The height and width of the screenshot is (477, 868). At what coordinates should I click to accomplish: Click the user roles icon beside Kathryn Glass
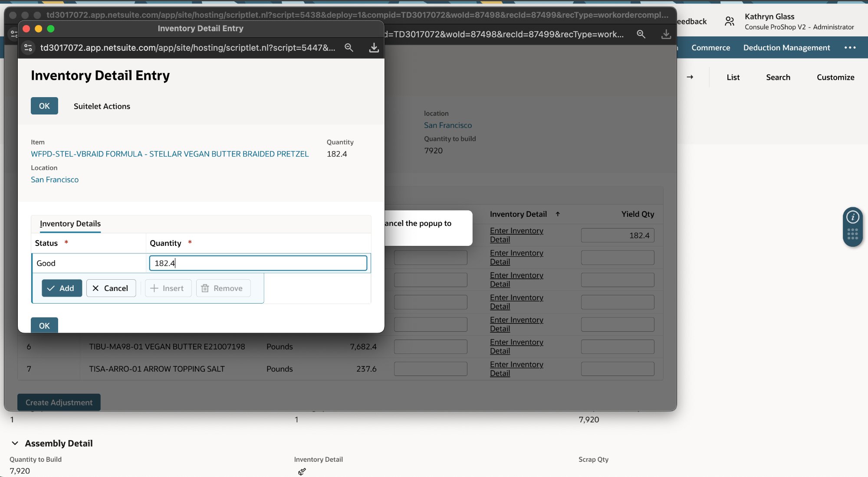(x=730, y=21)
